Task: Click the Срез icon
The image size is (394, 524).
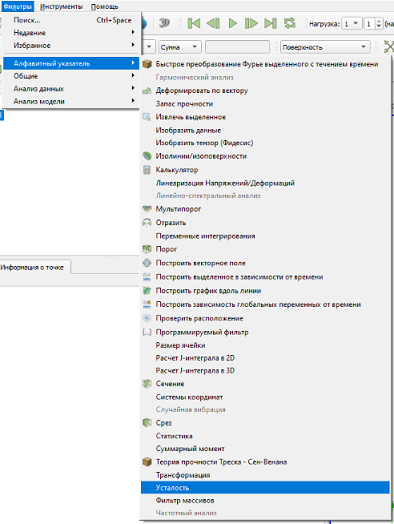Action: tap(147, 423)
